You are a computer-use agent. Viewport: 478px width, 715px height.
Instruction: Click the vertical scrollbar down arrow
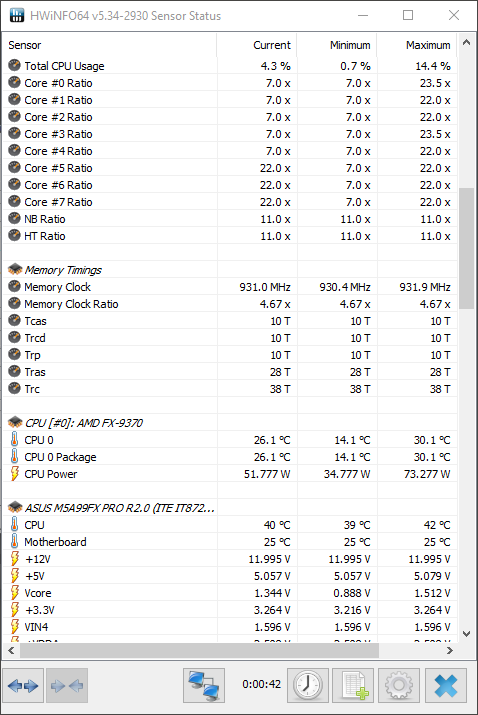click(466, 633)
